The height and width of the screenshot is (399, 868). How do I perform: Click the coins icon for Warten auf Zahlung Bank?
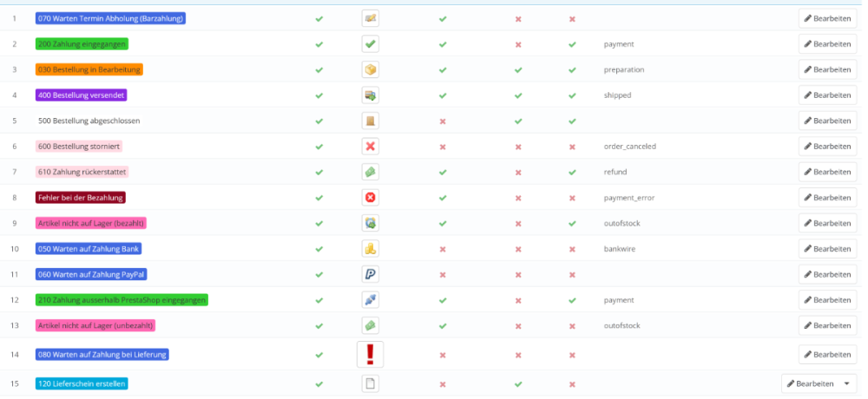pos(371,249)
